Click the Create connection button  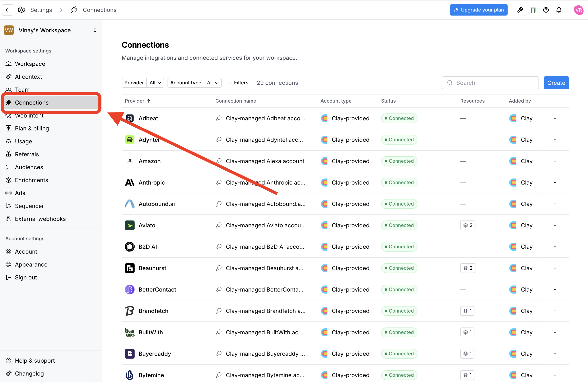(556, 83)
